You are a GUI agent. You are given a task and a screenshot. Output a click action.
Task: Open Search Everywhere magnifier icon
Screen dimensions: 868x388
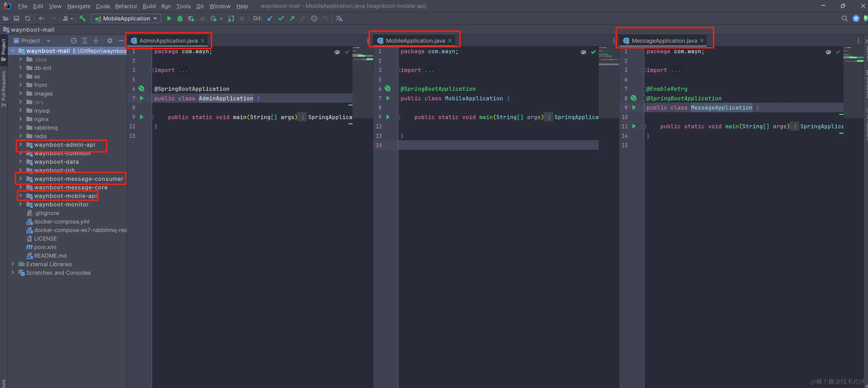pyautogui.click(x=844, y=18)
